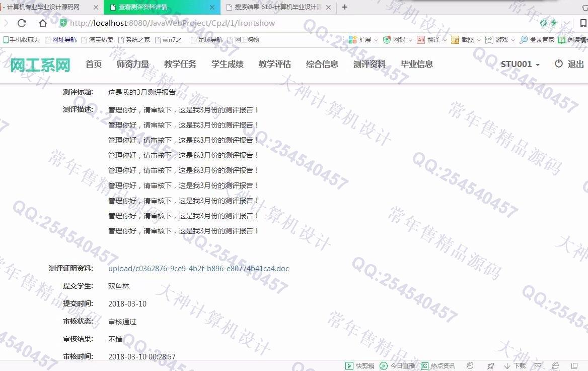Open 手机收藏夹 bookmark
Viewport: 588px width, 371px height.
pos(21,39)
